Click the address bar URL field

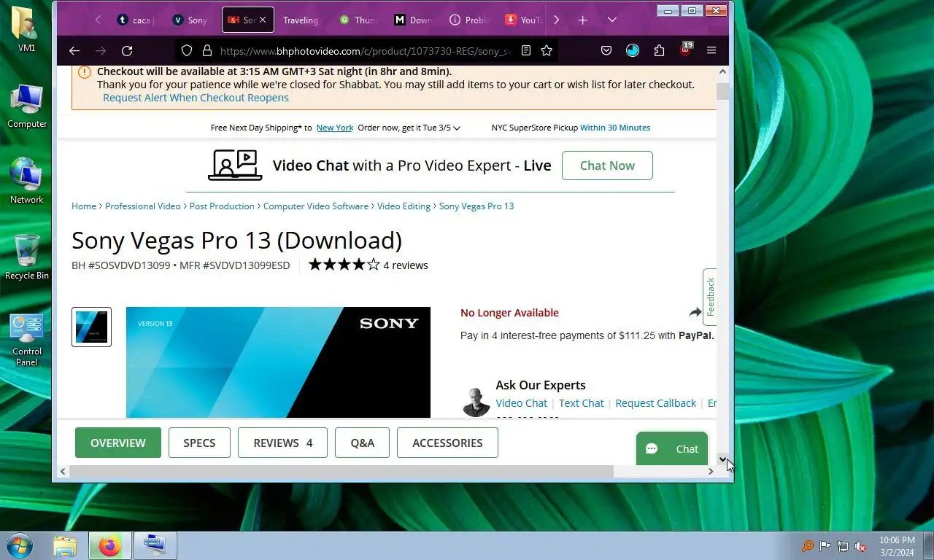(365, 50)
